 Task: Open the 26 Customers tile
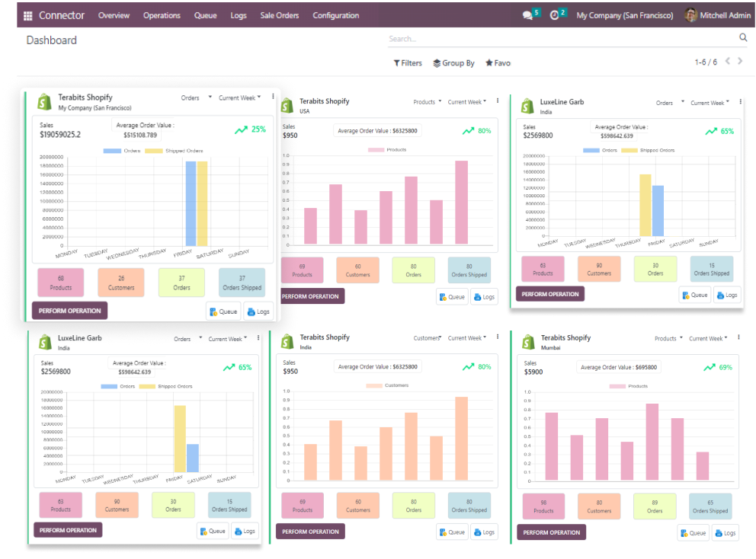[x=121, y=283]
